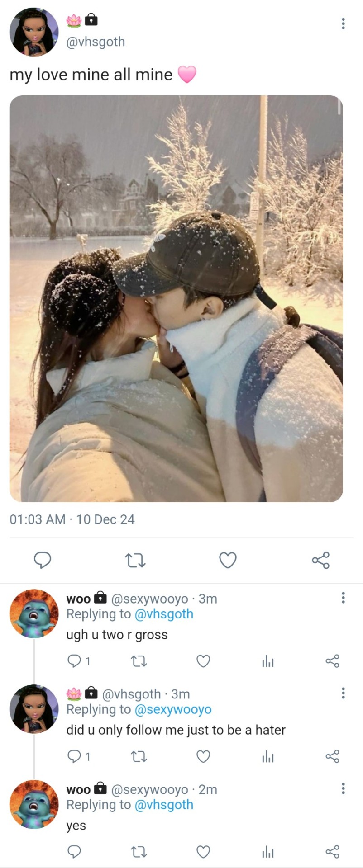This screenshot has height=868, width=363.
Task: Reply to the "yes" comment by woo
Action: pyautogui.click(x=74, y=852)
